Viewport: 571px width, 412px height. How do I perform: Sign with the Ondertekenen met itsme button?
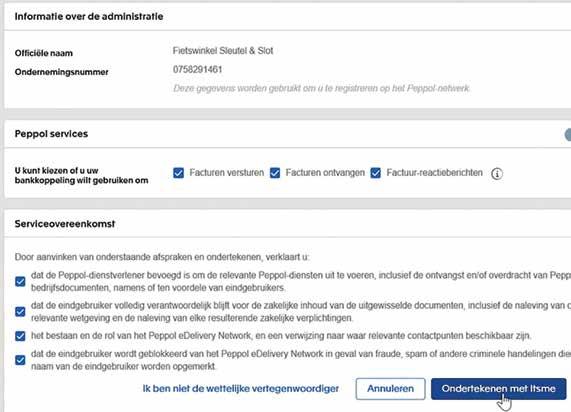pyautogui.click(x=499, y=389)
